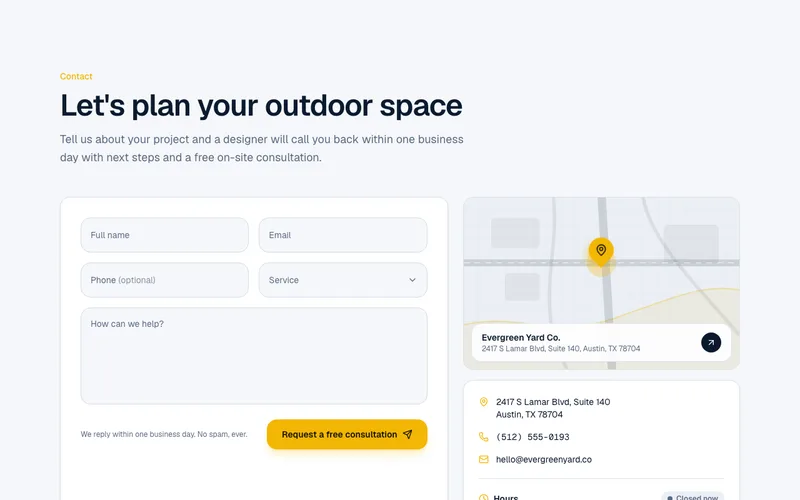The image size is (800, 500).
Task: Open directions arrow on Evergreen Yard card
Action: pos(711,342)
